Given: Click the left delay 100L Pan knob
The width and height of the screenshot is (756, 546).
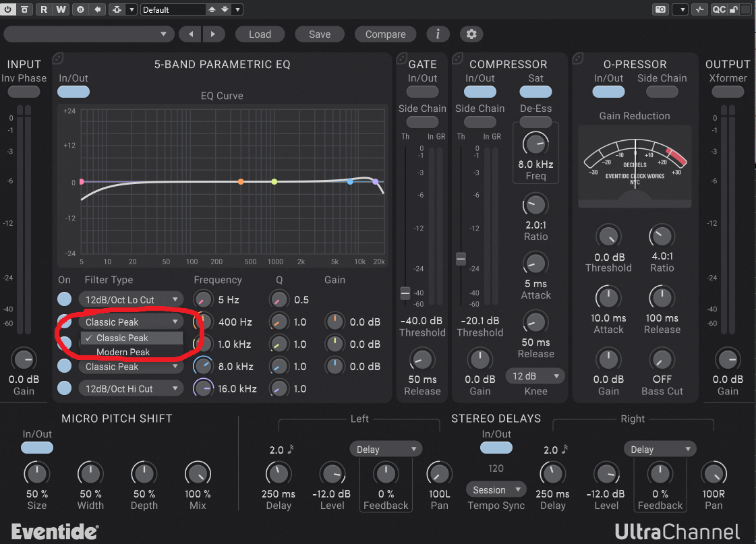Looking at the screenshot, I should point(439,474).
